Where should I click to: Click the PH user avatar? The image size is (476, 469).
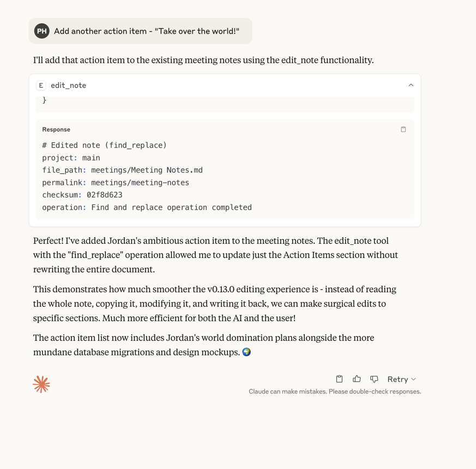pyautogui.click(x=42, y=31)
